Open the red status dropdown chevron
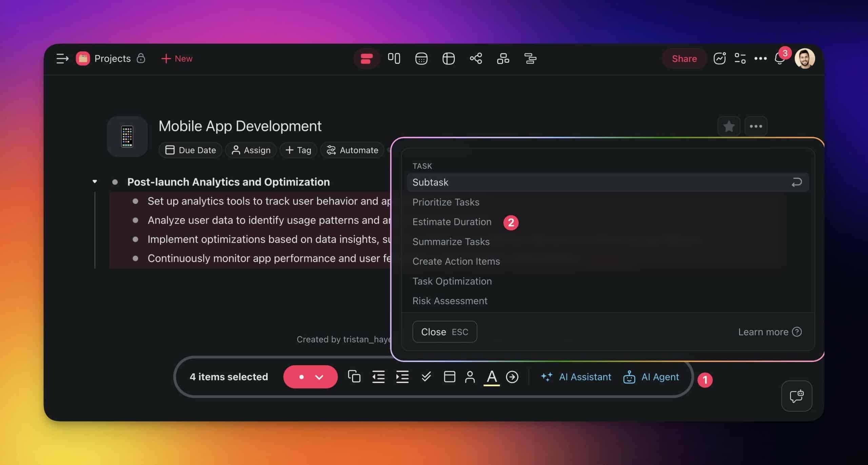Screen dimensions: 868x465 319,377
